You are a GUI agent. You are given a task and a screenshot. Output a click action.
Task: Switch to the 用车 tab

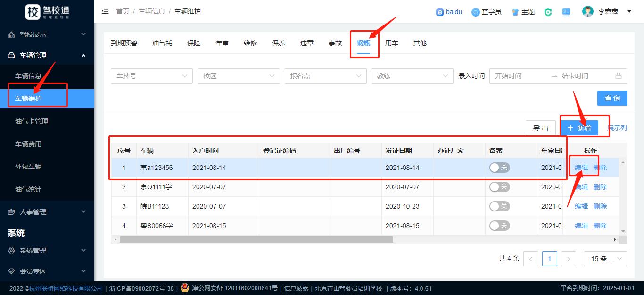pyautogui.click(x=392, y=43)
